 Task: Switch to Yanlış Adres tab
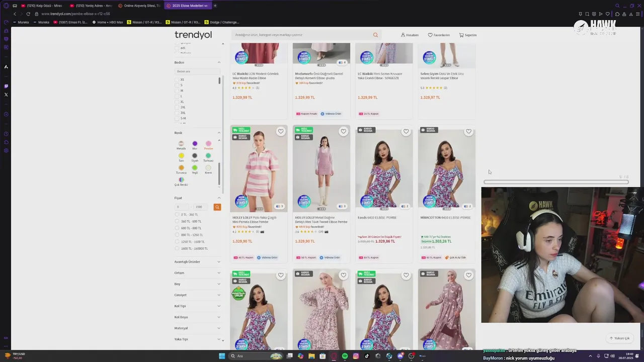tap(91, 6)
